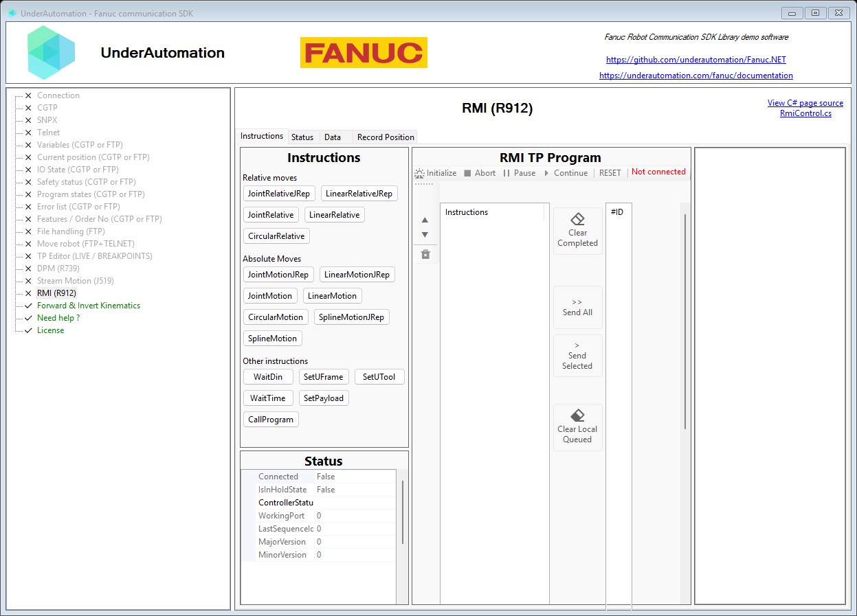Open DPM (R739) tree item

[x=60, y=269]
